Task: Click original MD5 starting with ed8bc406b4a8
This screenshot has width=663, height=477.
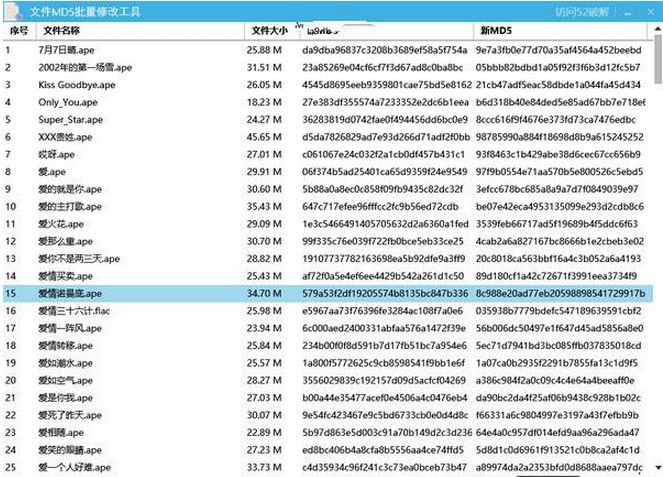Action: (x=383, y=450)
